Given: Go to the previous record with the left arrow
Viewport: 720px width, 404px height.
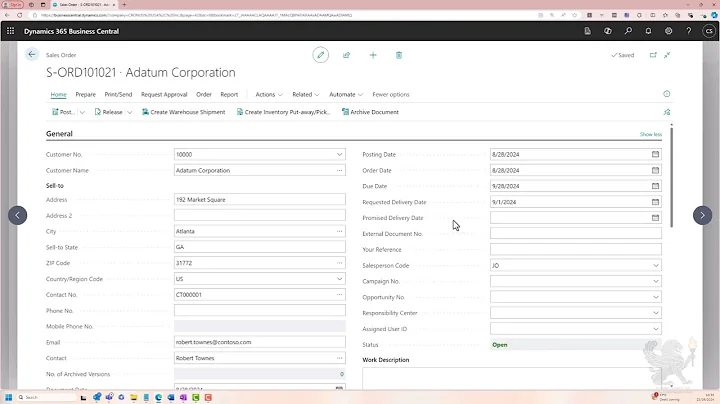Looking at the screenshot, I should (17, 215).
